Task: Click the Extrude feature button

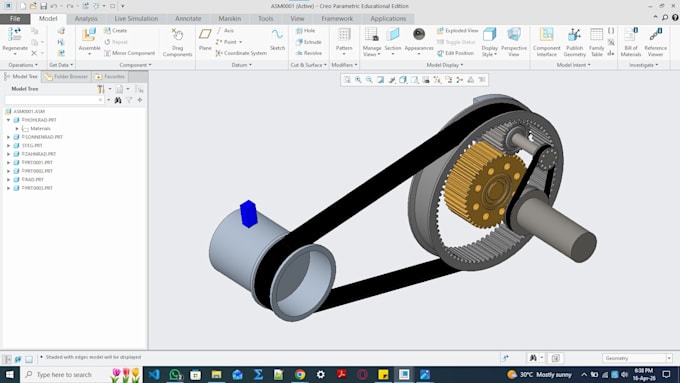Action: (x=308, y=42)
